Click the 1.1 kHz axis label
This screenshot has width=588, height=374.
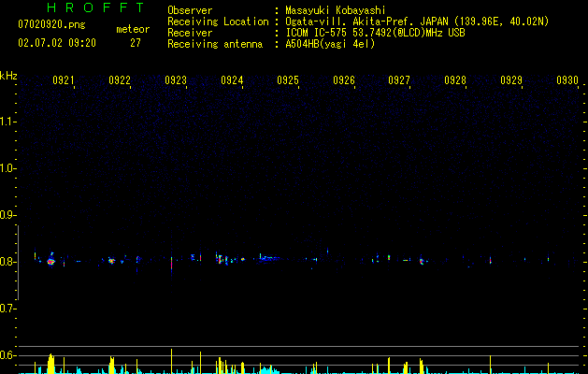point(6,122)
